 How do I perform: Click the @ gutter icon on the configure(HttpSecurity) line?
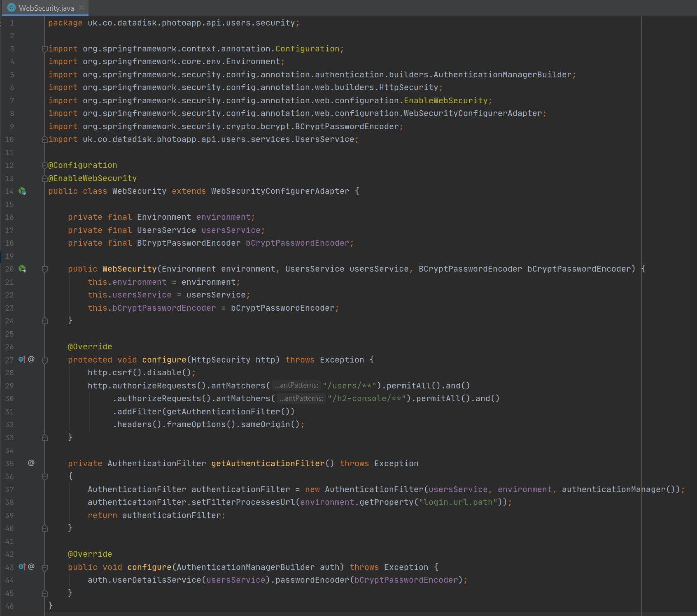pos(31,360)
